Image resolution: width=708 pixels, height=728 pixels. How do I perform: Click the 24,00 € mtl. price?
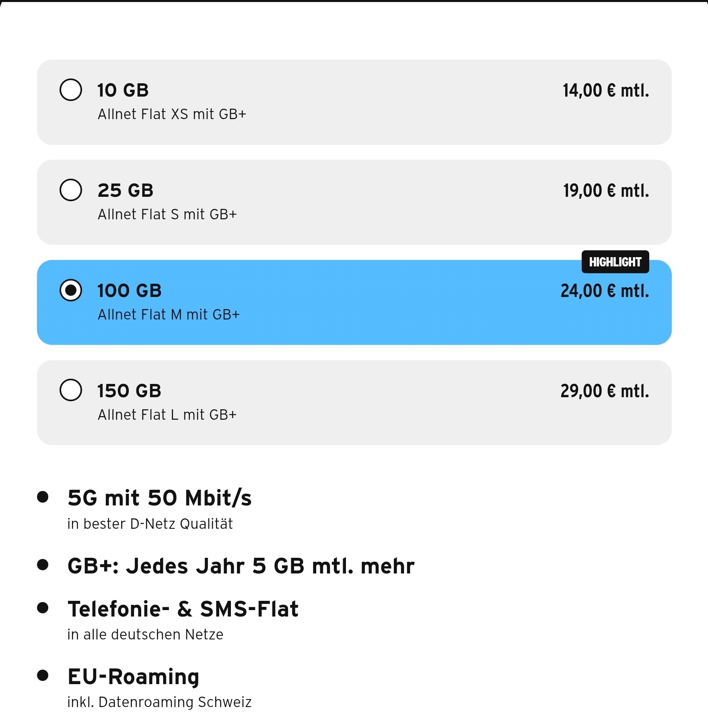click(x=605, y=291)
